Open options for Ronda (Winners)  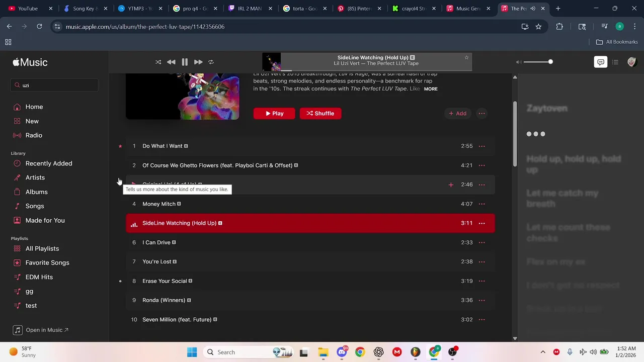click(x=482, y=300)
